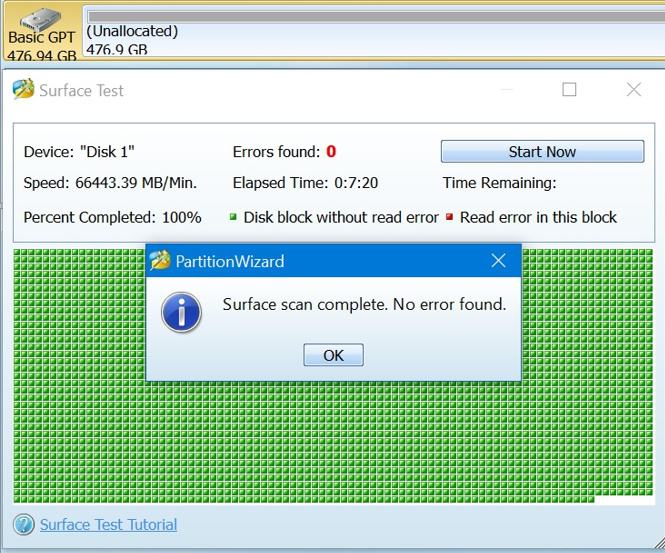Select the Unallocated 476.9 GB partition
The height and width of the screenshot is (553, 665).
(x=374, y=33)
